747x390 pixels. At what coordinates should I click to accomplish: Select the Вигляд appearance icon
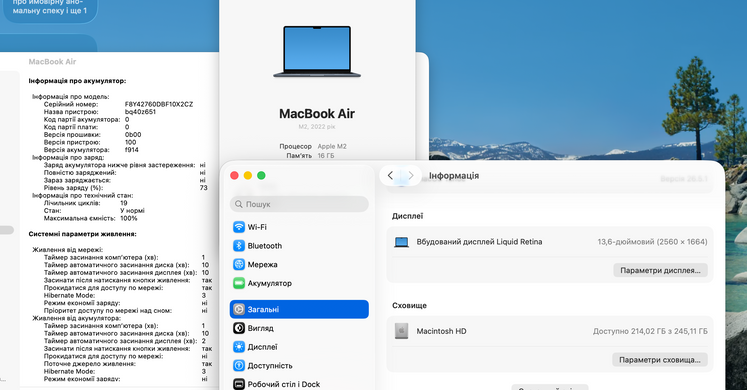click(239, 328)
